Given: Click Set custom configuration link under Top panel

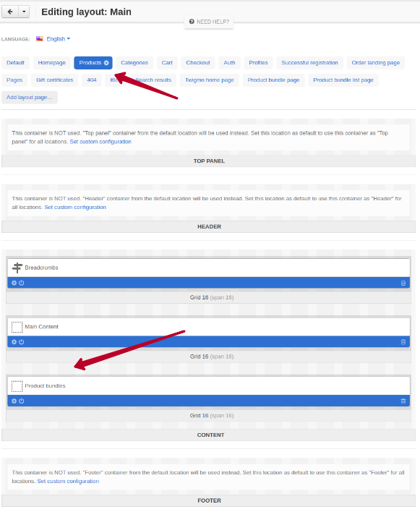Looking at the screenshot, I should point(100,142).
